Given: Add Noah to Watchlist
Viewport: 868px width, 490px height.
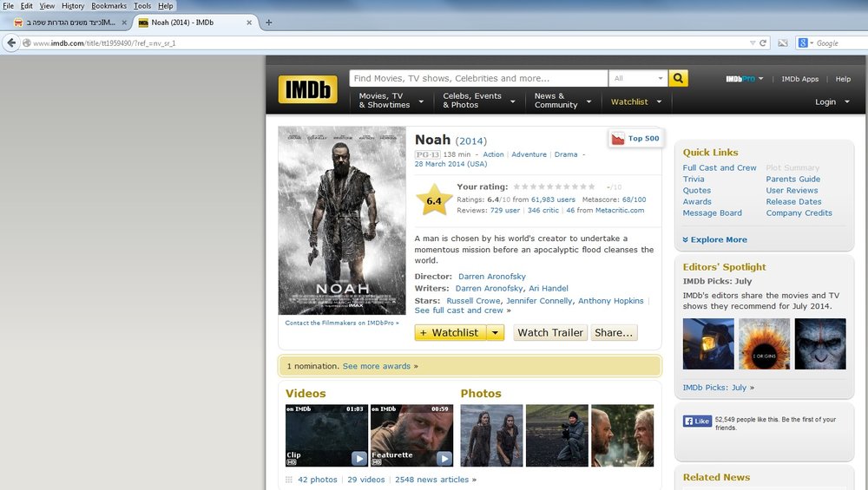Looking at the screenshot, I should pos(450,333).
